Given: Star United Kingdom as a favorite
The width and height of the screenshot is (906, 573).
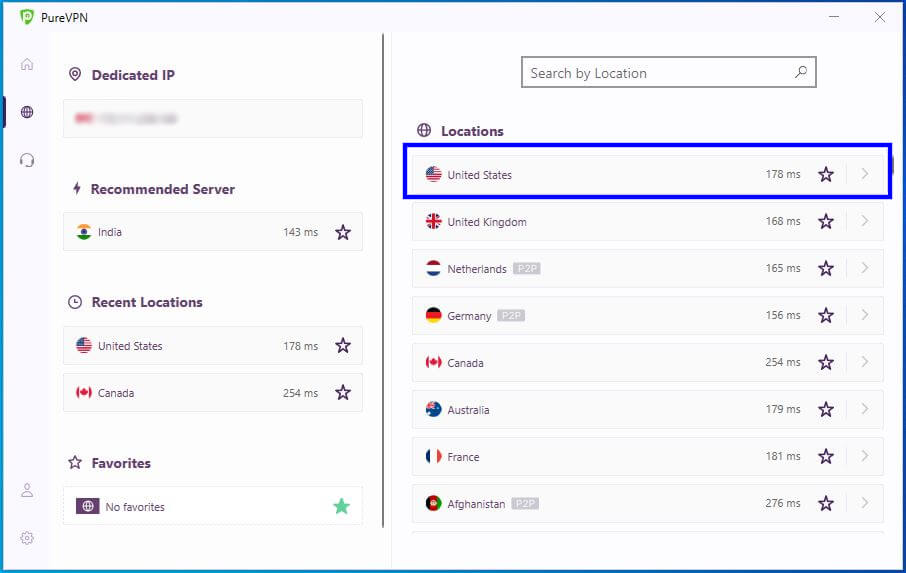Looking at the screenshot, I should (x=826, y=221).
